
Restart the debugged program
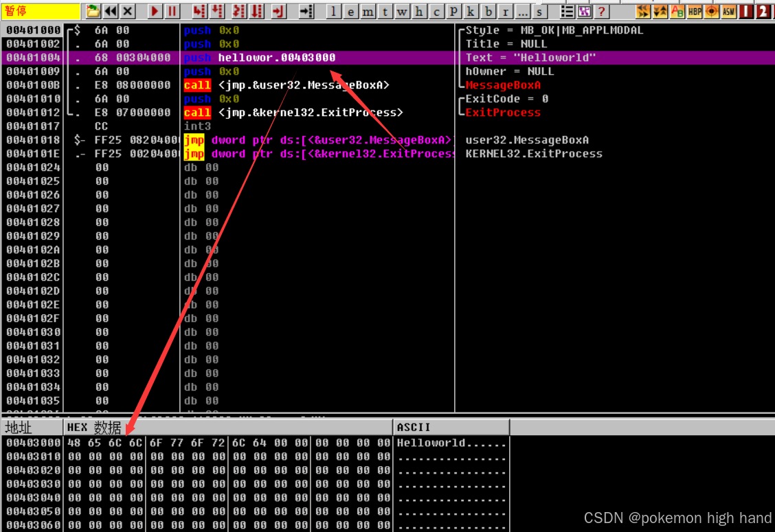point(109,11)
